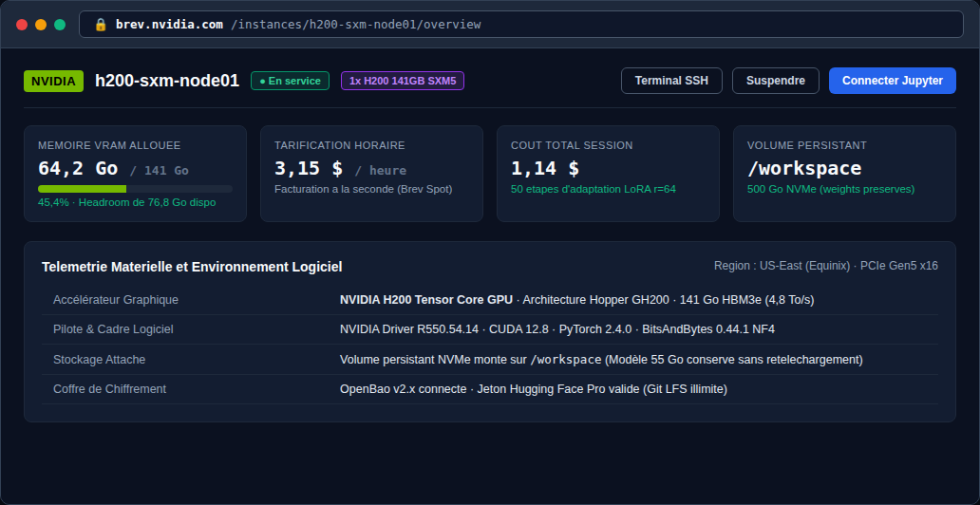Click the COUT TOTAL SESSION label
This screenshot has width=980, height=505.
[x=572, y=145]
